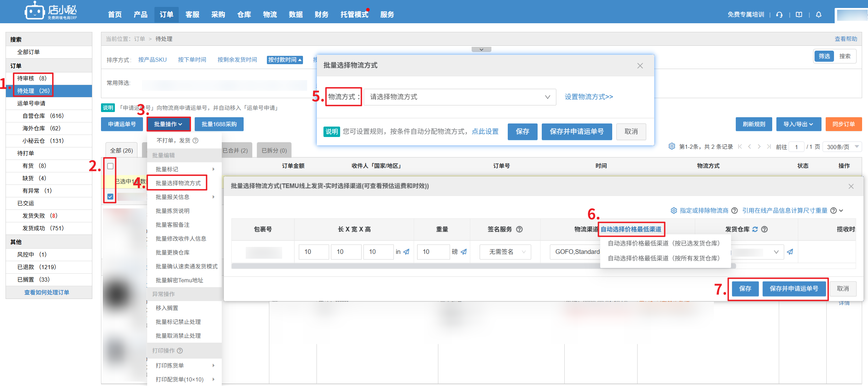868x386 pixels.
Task: Open the help book icon in header
Action: click(799, 15)
